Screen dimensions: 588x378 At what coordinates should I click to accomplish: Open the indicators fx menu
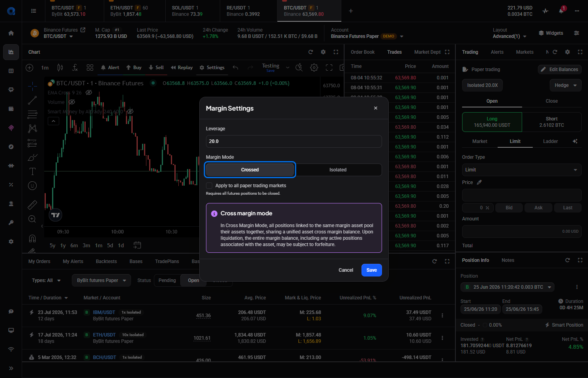click(75, 68)
